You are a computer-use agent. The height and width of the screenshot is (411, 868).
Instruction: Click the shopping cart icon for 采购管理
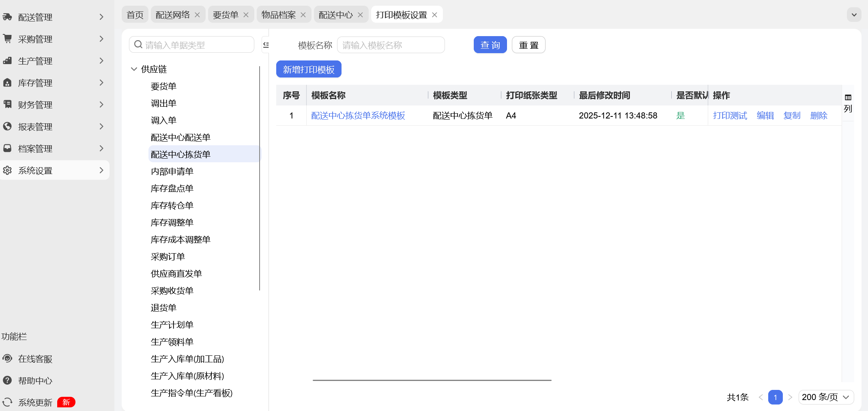[7, 39]
